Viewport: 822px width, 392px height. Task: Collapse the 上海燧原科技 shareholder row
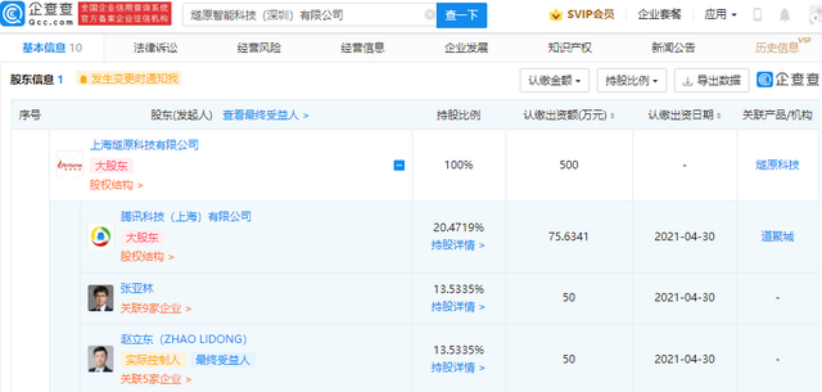(399, 165)
